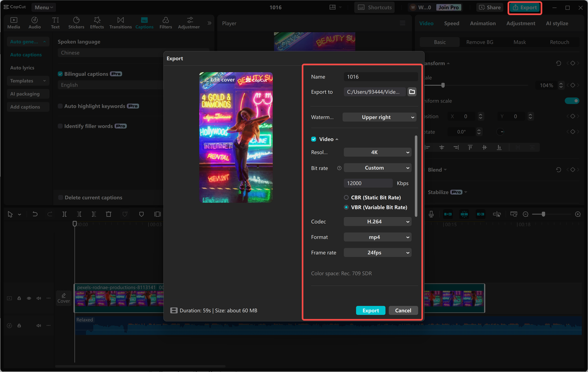Switch to the Animation tab

482,23
